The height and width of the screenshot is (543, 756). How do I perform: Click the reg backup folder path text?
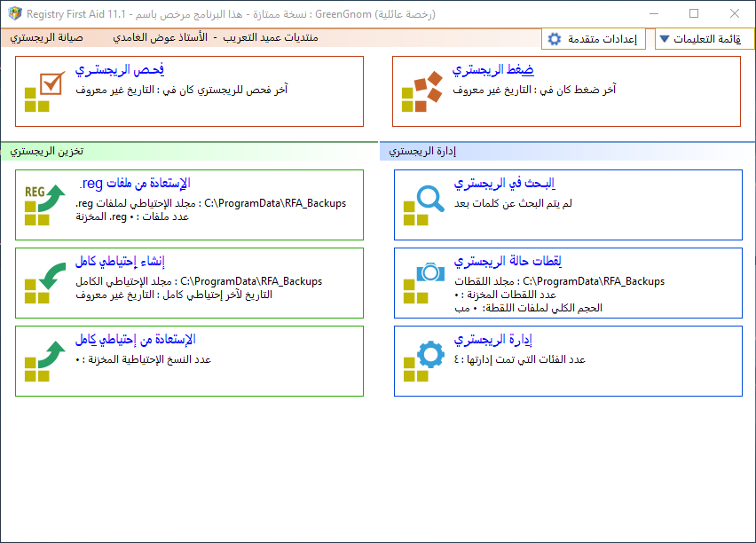pyautogui.click(x=210, y=203)
